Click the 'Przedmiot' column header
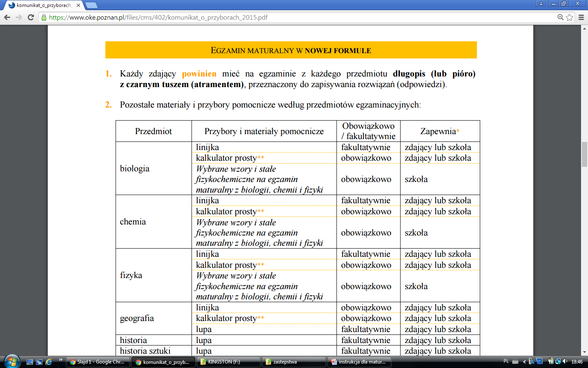This screenshot has width=588, height=368. 154,131
